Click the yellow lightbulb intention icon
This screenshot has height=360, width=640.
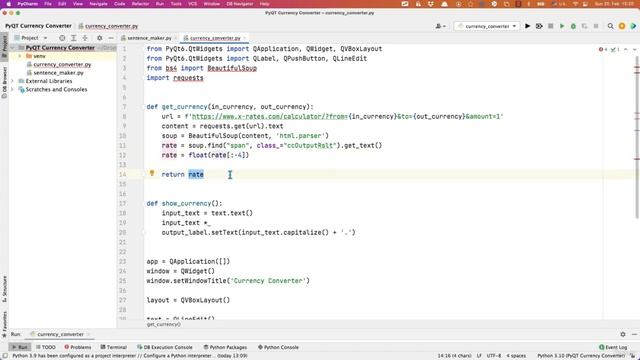[152, 173]
